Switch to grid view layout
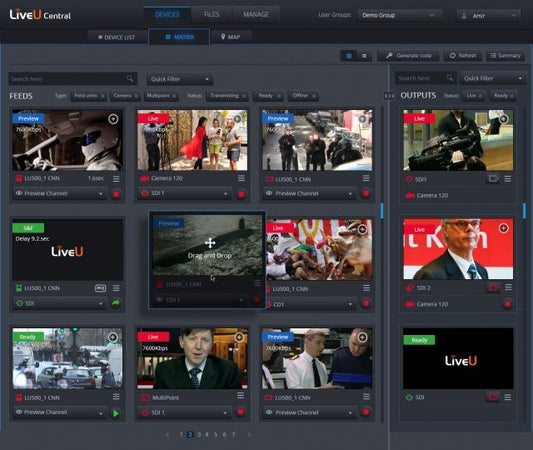The image size is (533, 450). pyautogui.click(x=349, y=56)
